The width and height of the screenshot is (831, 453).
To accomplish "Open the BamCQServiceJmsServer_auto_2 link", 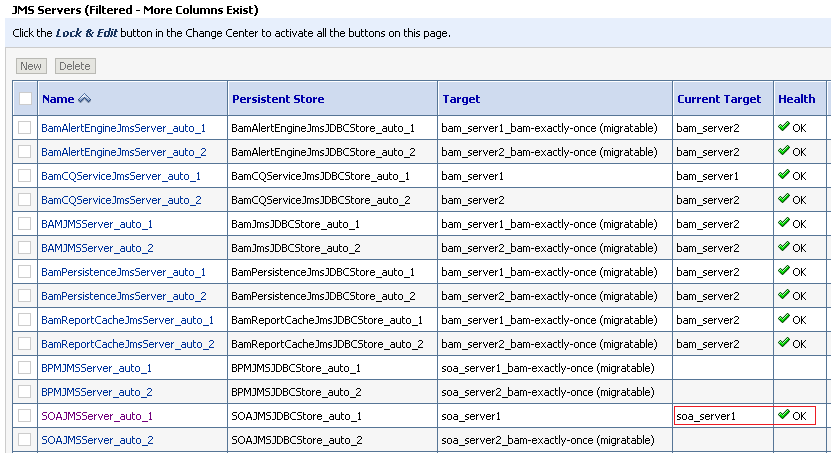I will pos(121,200).
